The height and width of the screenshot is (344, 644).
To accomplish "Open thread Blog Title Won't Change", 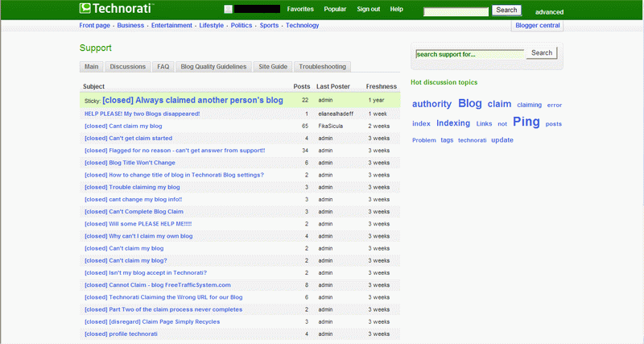I will pyautogui.click(x=130, y=163).
